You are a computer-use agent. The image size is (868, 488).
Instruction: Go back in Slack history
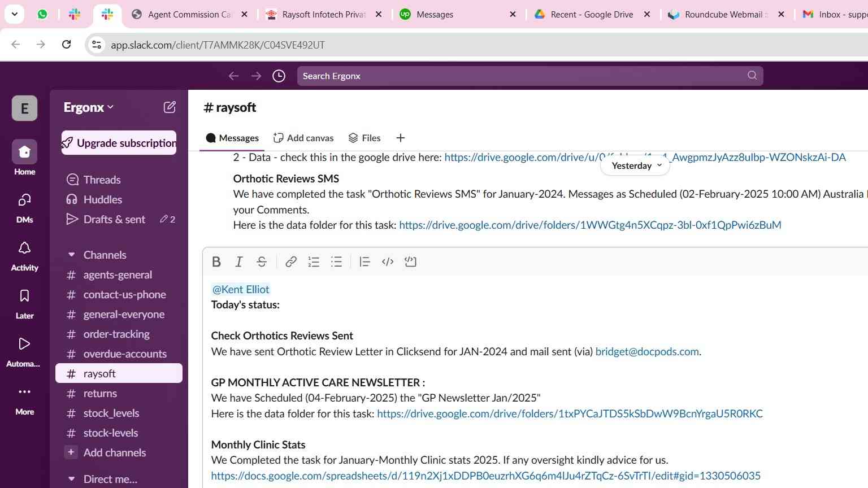[x=233, y=76]
